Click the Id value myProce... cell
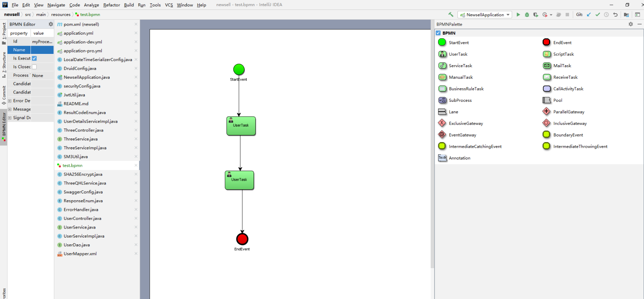Image resolution: width=644 pixels, height=299 pixels. pyautogui.click(x=42, y=41)
